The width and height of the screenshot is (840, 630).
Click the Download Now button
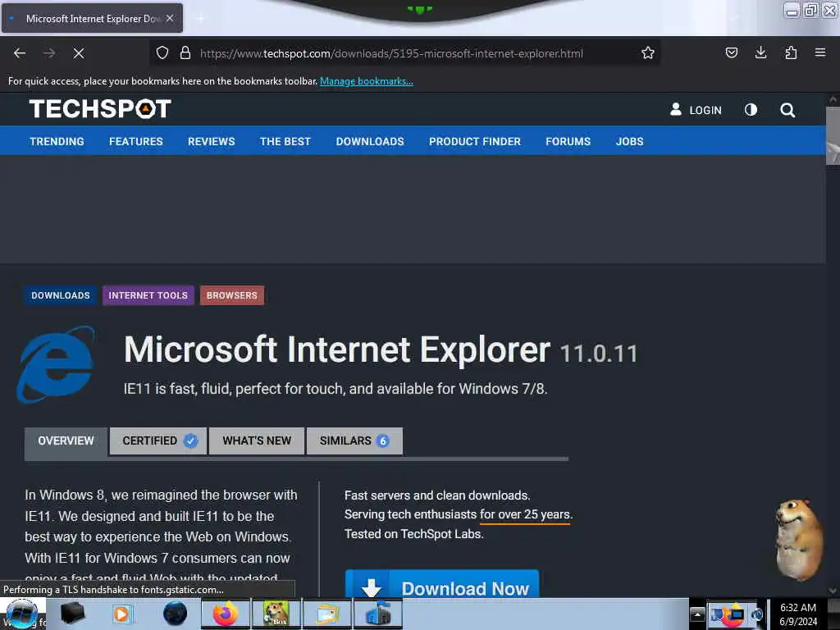[442, 585]
